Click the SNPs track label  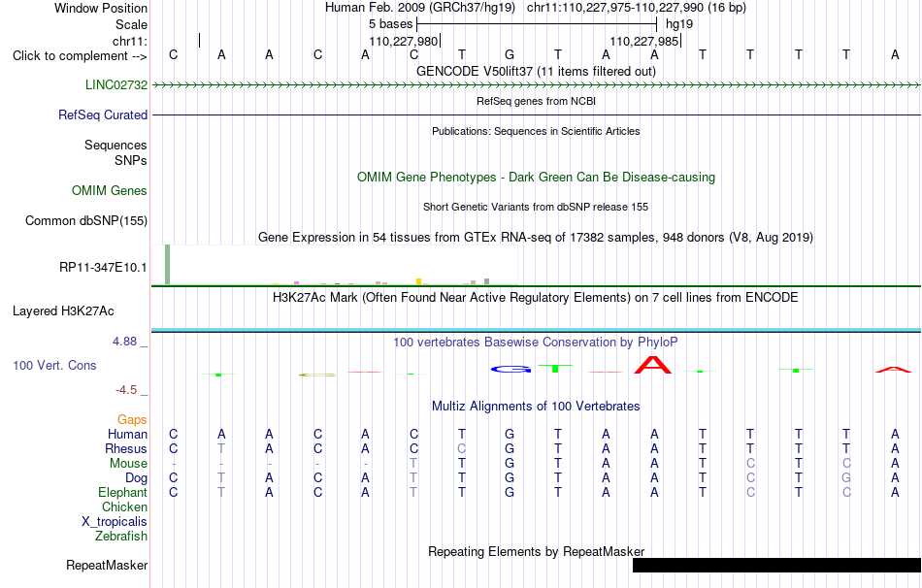[x=131, y=160]
